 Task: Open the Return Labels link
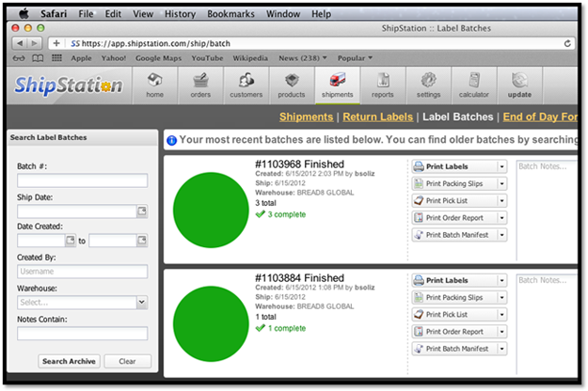(376, 117)
